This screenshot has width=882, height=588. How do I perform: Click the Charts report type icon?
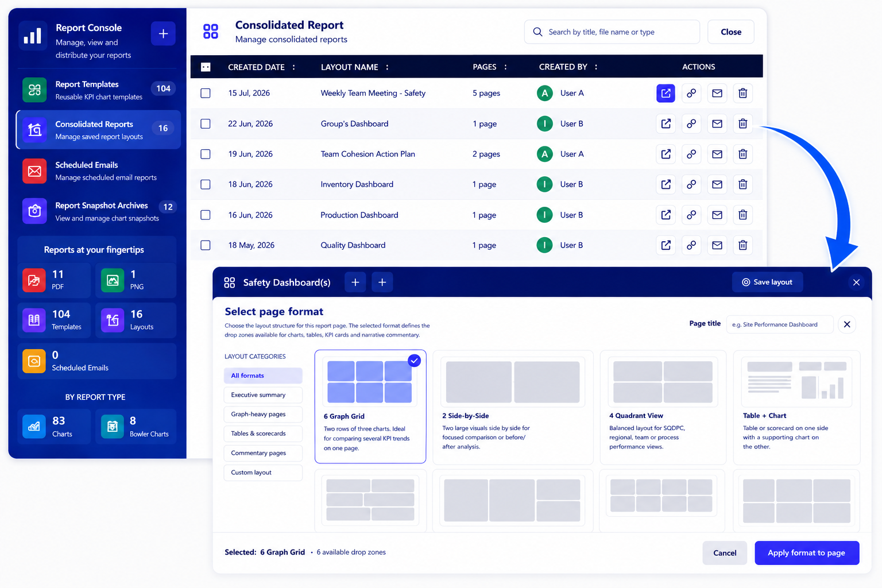(34, 427)
